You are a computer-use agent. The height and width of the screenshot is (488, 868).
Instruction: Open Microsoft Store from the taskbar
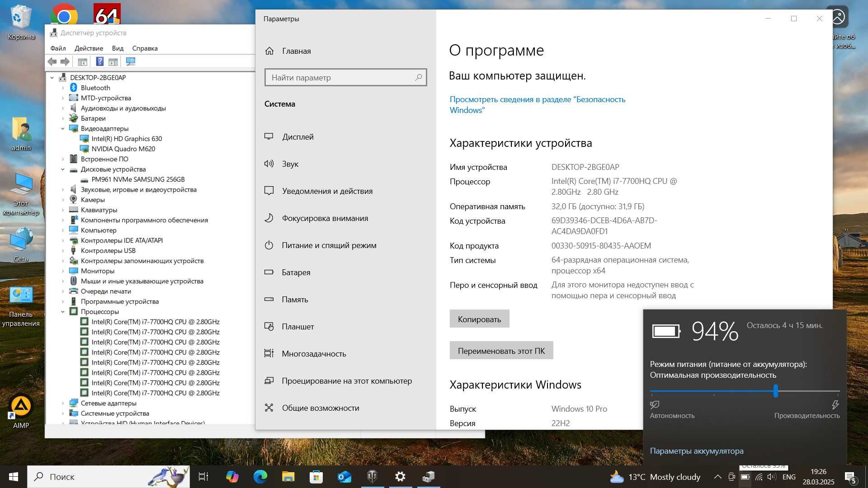(316, 477)
